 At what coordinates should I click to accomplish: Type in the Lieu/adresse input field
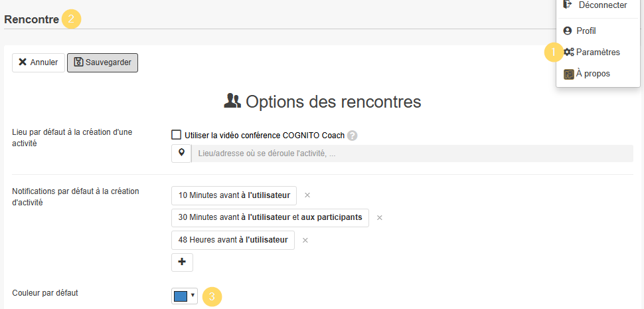tap(412, 154)
